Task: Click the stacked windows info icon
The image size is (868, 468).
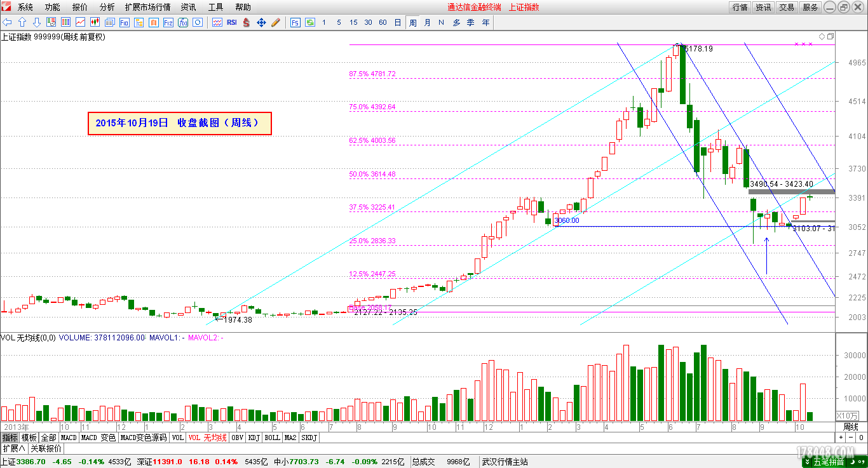Action: [109, 22]
